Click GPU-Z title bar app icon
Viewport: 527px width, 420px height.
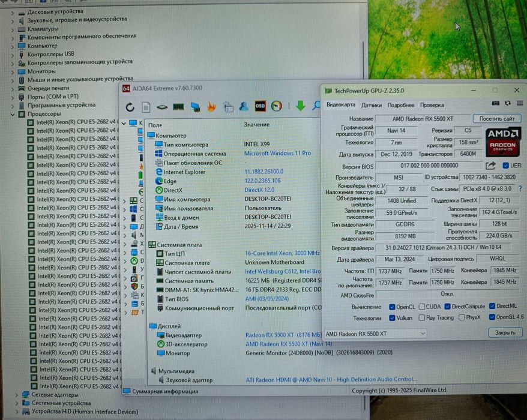click(328, 91)
